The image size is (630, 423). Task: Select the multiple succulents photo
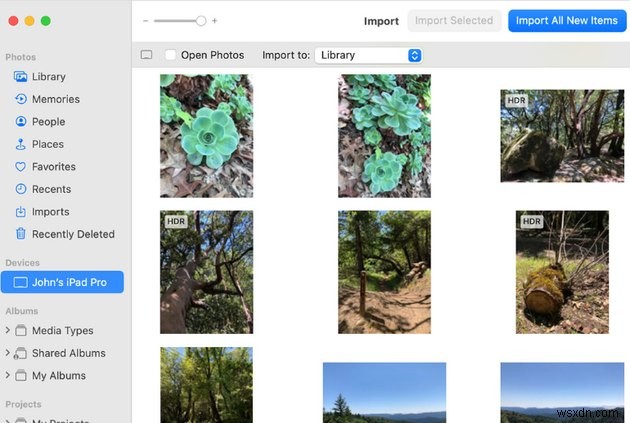(384, 136)
